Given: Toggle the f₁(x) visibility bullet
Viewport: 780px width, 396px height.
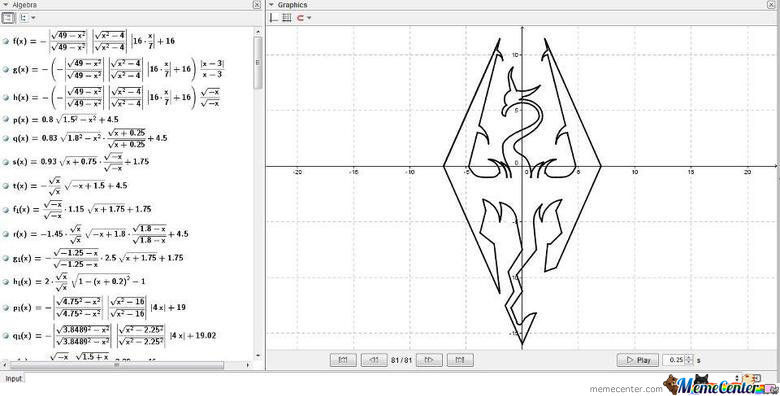Looking at the screenshot, I should click(x=6, y=209).
